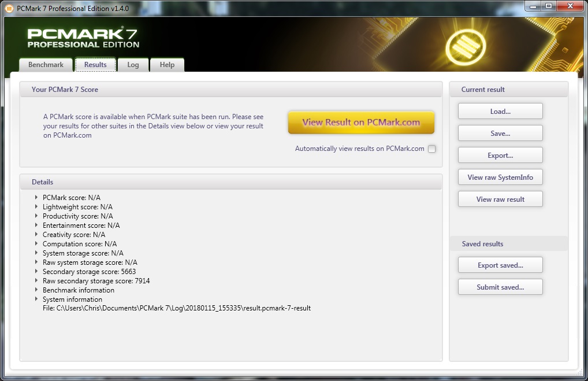Expand the Lightweight score row
588x381 pixels.
point(36,206)
